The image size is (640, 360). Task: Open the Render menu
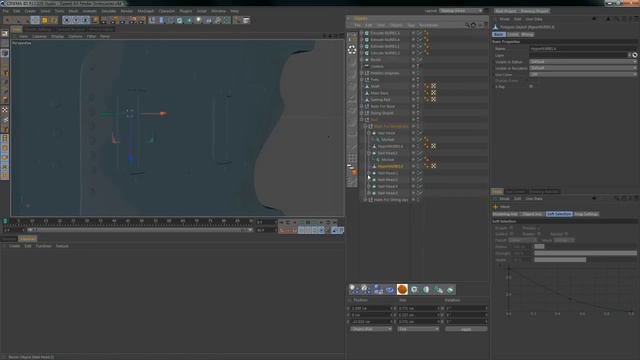click(127, 11)
